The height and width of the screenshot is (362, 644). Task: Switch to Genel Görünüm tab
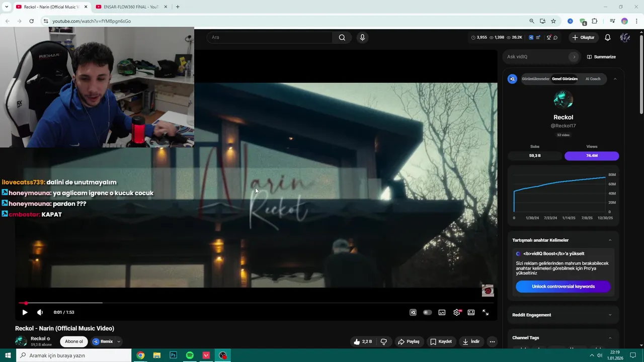coord(565,79)
